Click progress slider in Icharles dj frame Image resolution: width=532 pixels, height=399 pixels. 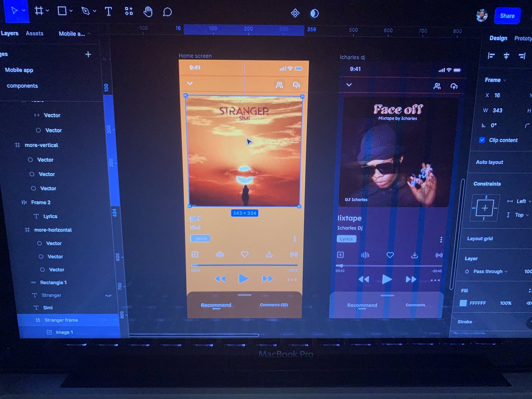[388, 266]
